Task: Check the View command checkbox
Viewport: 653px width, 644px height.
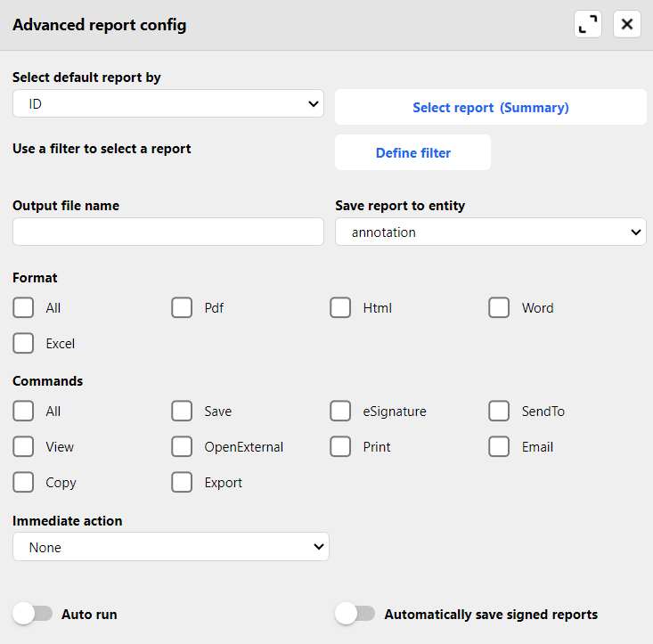Action: coord(23,446)
